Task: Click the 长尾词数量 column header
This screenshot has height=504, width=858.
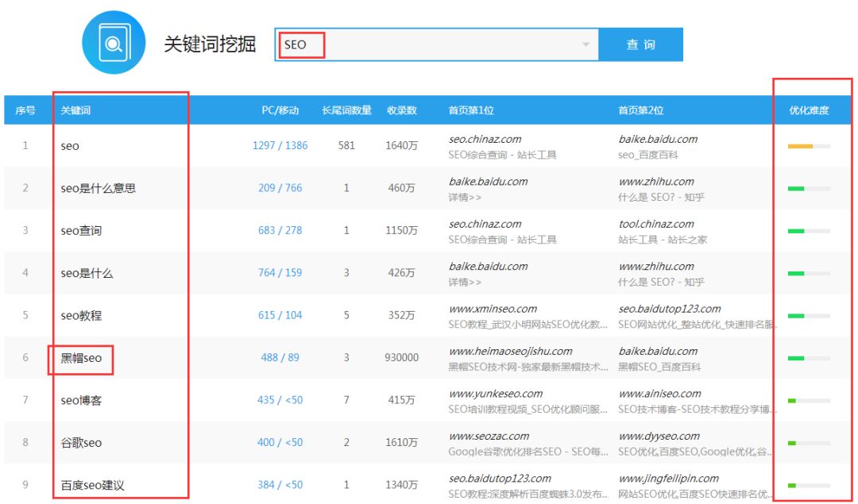Action: point(346,110)
